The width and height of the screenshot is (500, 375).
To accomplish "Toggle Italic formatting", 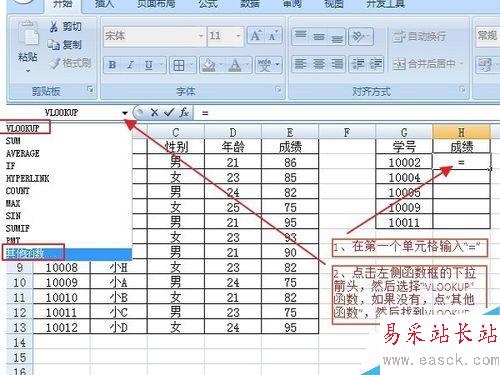I will (x=130, y=65).
